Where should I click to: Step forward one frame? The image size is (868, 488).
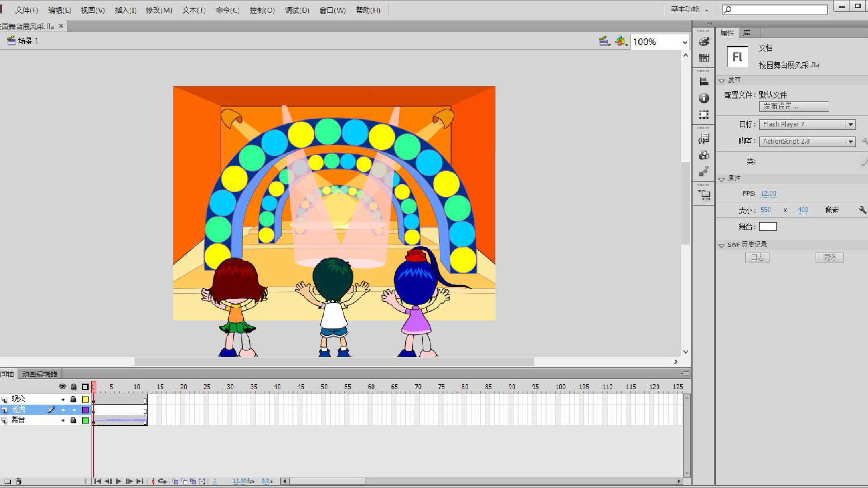click(x=129, y=481)
